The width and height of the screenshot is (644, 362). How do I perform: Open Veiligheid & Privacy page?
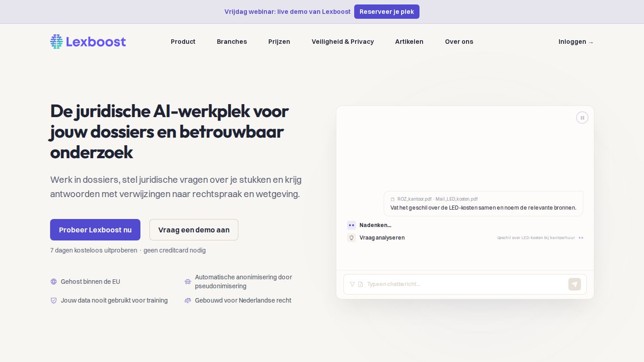(x=343, y=42)
